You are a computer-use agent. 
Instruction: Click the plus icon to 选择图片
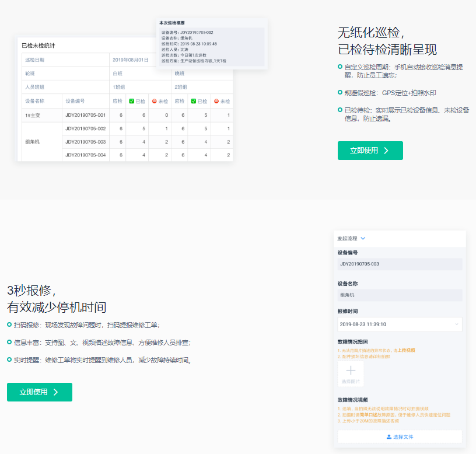351,371
